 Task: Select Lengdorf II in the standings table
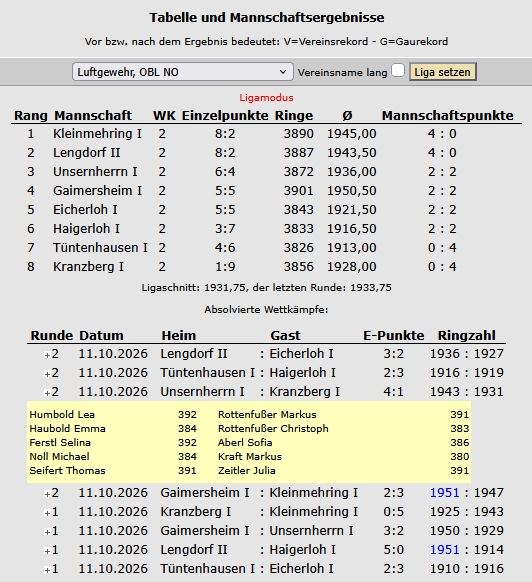point(87,153)
